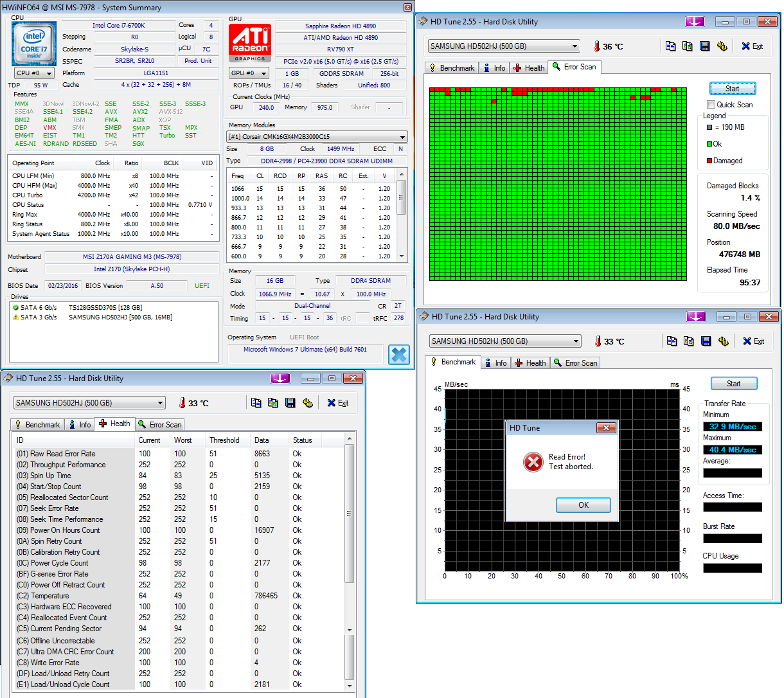This screenshot has width=784, height=698.
Task: Open drive dropdown in Health HD Tune window
Action: click(x=160, y=403)
